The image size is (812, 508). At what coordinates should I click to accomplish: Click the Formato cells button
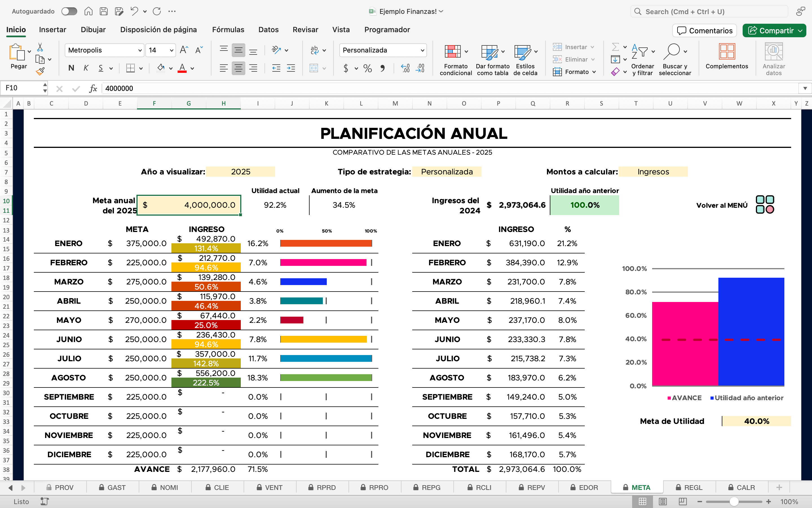coord(574,72)
